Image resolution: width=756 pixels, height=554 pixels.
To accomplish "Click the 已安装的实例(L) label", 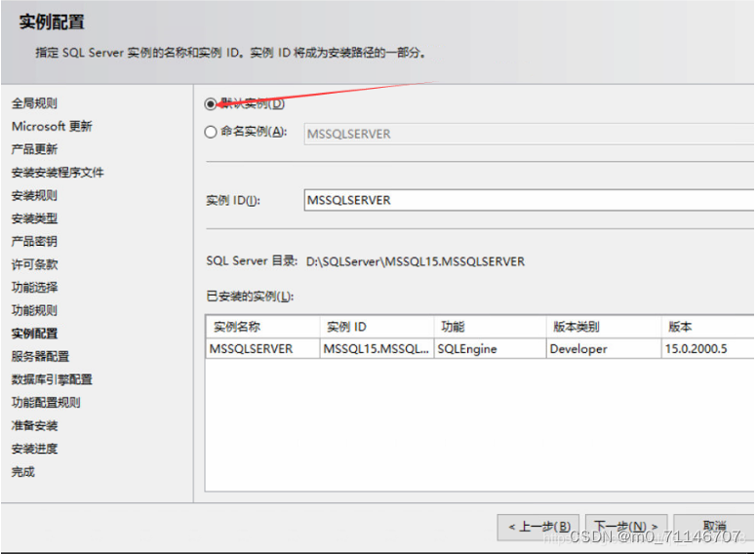I will click(251, 297).
